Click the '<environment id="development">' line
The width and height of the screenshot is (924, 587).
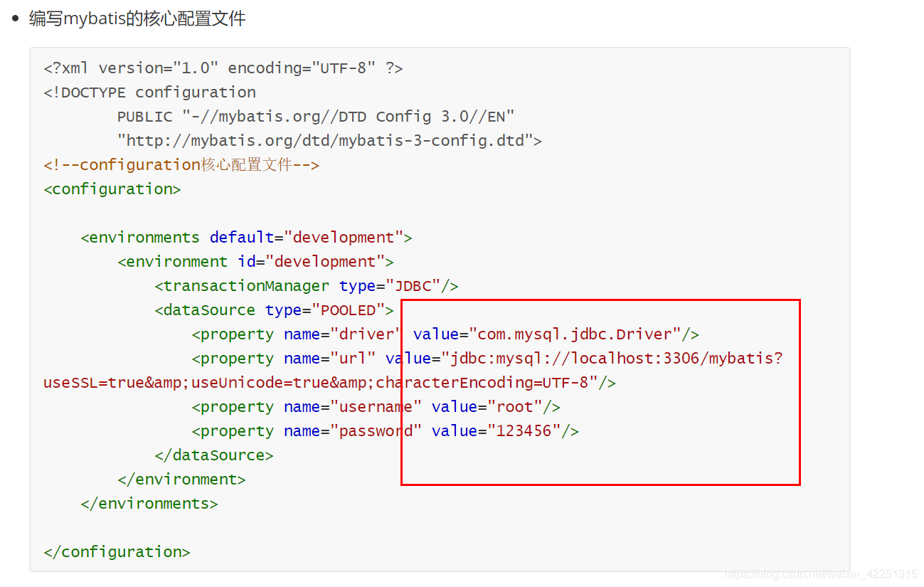pyautogui.click(x=255, y=262)
